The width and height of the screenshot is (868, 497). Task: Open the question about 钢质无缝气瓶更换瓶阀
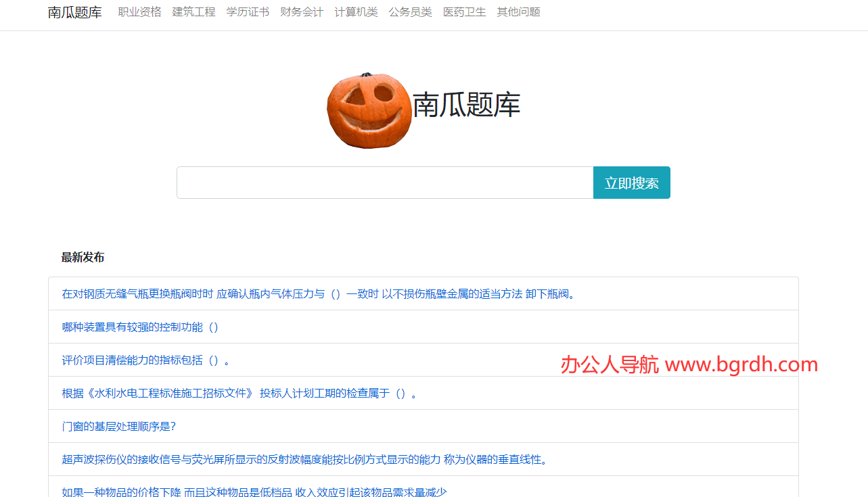coord(317,293)
